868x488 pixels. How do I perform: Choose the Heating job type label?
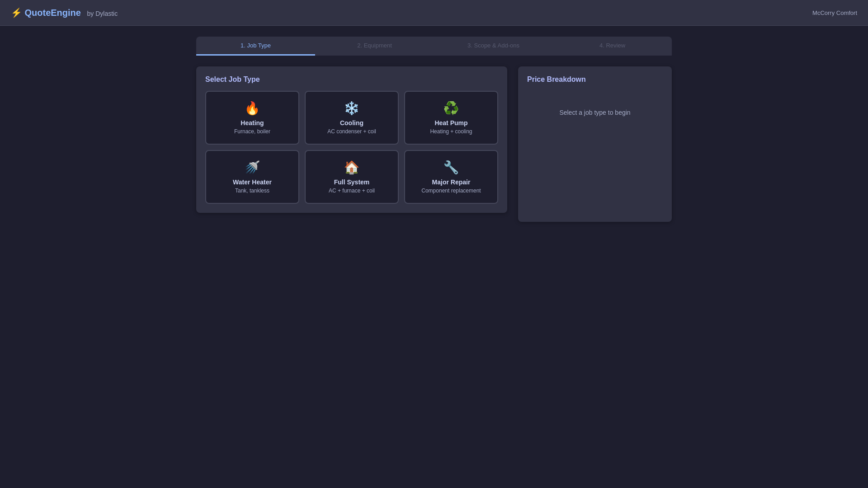point(252,123)
